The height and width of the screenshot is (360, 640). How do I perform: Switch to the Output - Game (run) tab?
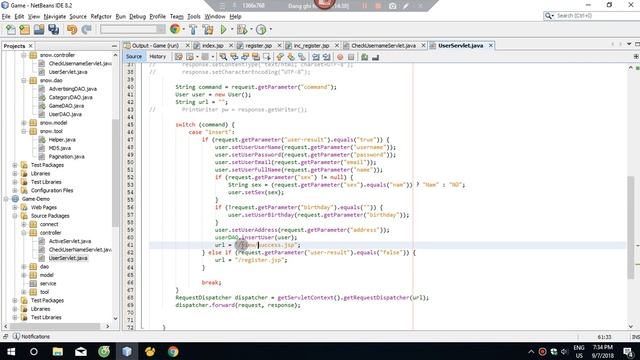pyautogui.click(x=155, y=46)
